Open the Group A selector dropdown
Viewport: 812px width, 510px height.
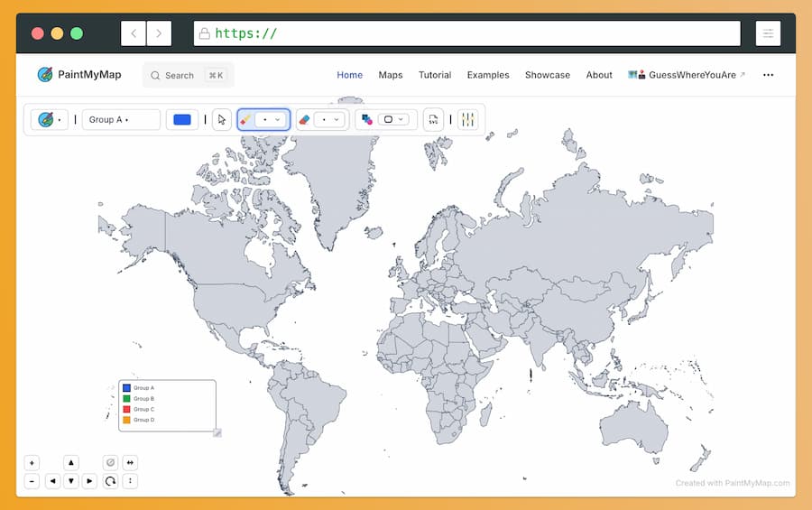coord(121,120)
